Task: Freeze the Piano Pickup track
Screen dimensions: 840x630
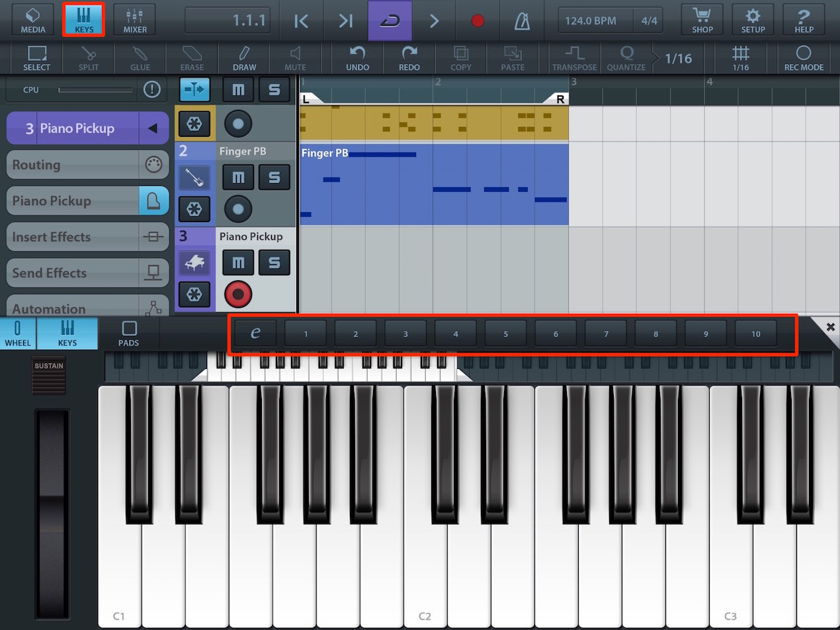Action: [194, 294]
